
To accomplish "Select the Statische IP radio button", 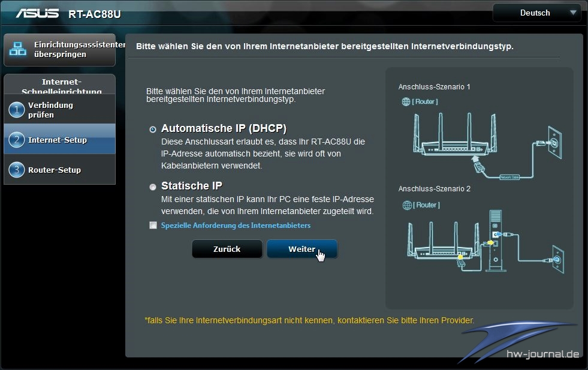I will coord(153,187).
